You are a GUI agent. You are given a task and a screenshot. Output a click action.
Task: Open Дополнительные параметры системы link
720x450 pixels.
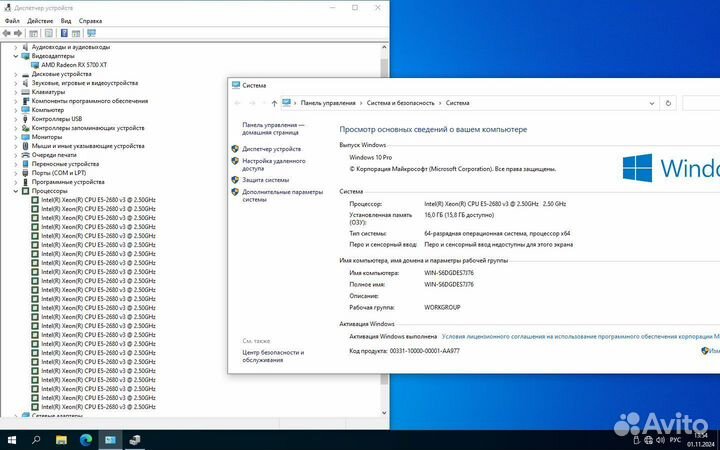click(282, 196)
